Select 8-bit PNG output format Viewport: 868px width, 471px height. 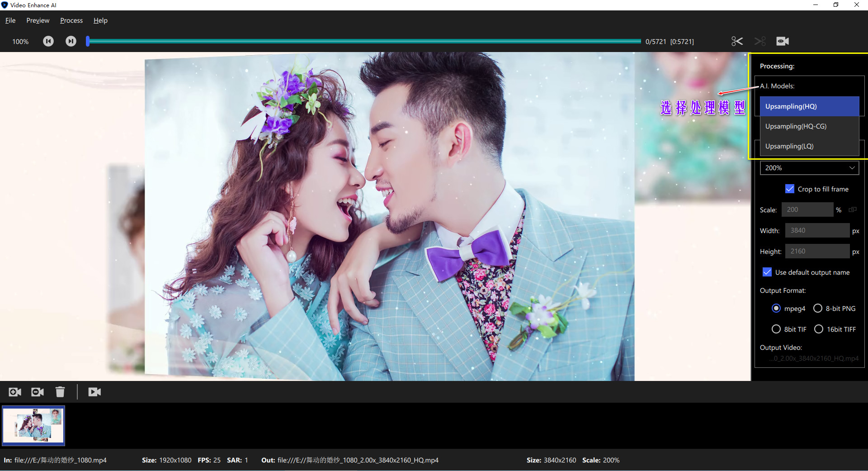pyautogui.click(x=818, y=308)
